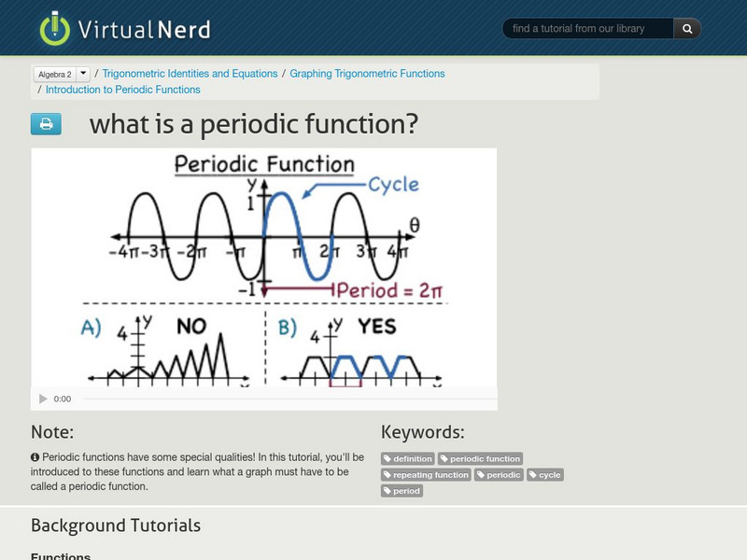Click the find a tutorial search field
Screen dimensions: 747x560
tap(588, 28)
